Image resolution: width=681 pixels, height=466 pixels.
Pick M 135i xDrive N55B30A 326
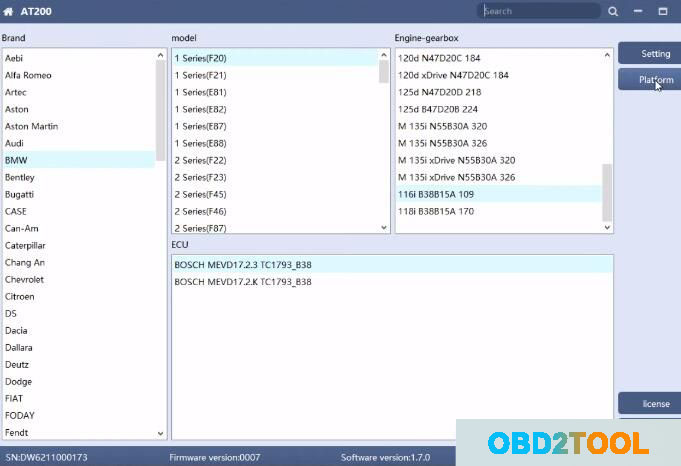tap(499, 177)
